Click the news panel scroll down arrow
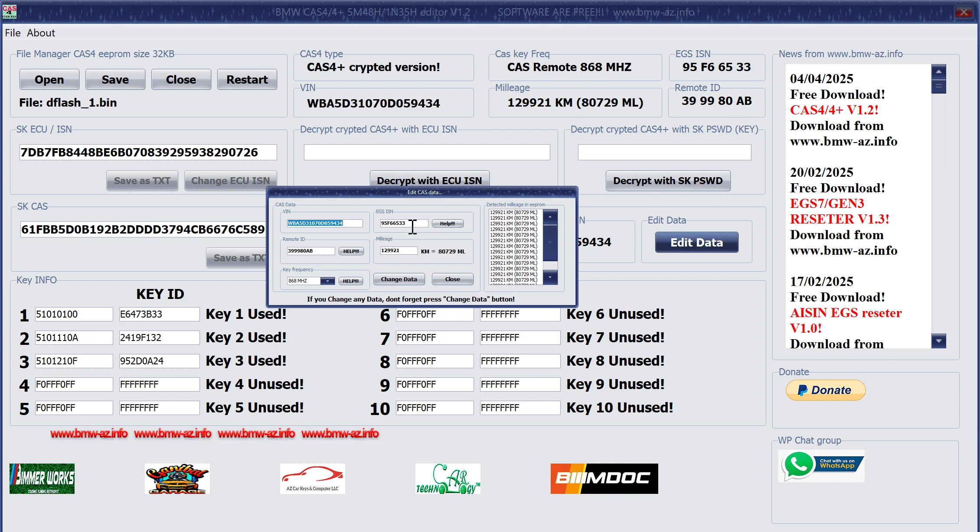 938,341
